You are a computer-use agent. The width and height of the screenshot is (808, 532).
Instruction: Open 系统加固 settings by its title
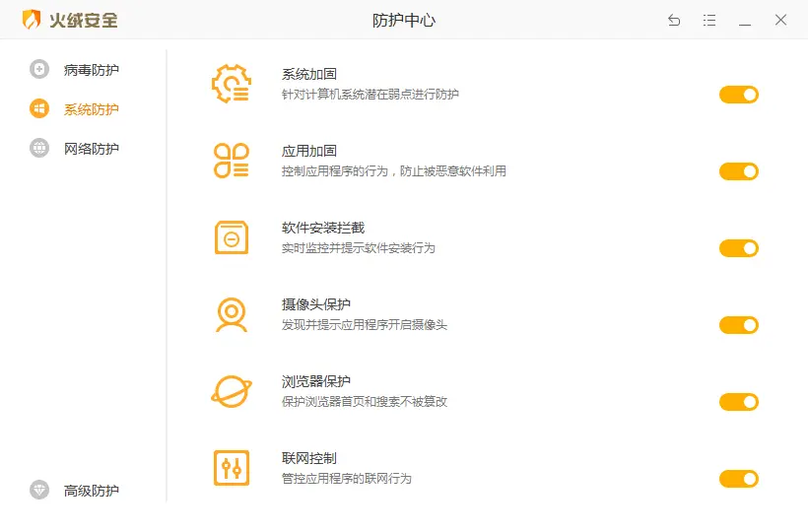309,75
